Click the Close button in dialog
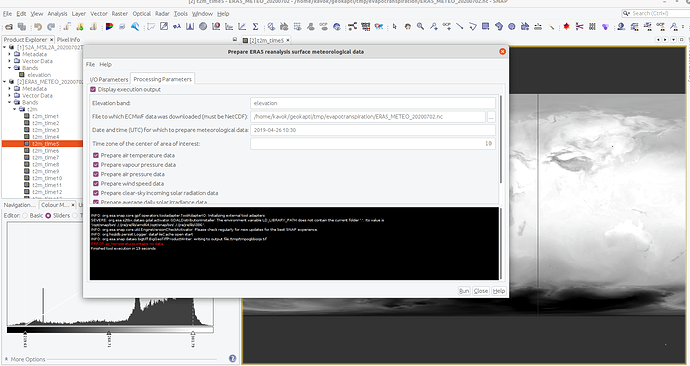690x366 pixels. (481, 291)
